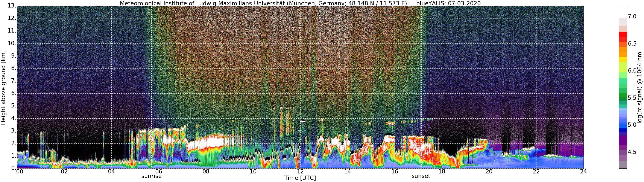The height and width of the screenshot is (182, 644).
Task: Click the 'log(rc-signal) @ 1064 nm' colorbar label
Action: click(x=639, y=87)
